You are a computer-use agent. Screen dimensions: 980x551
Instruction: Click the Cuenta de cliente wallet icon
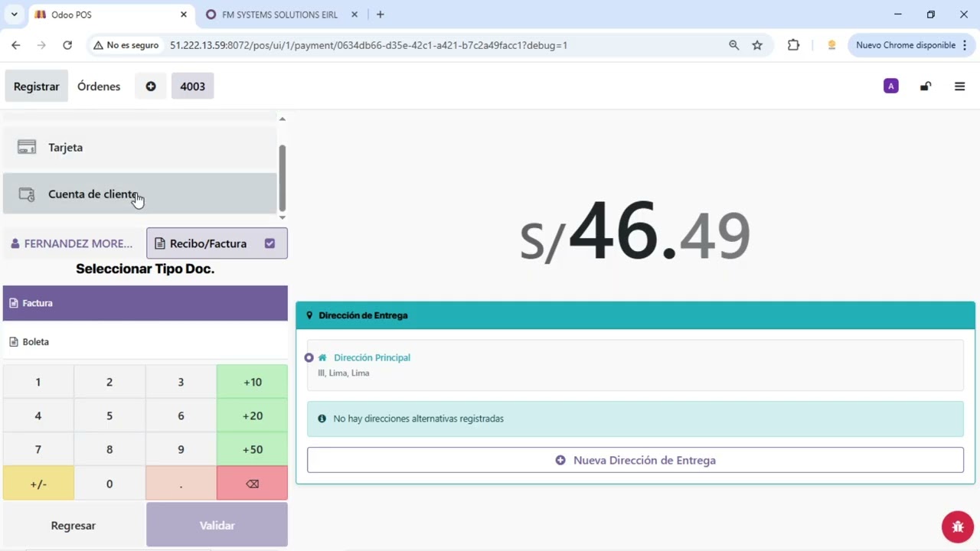tap(27, 194)
